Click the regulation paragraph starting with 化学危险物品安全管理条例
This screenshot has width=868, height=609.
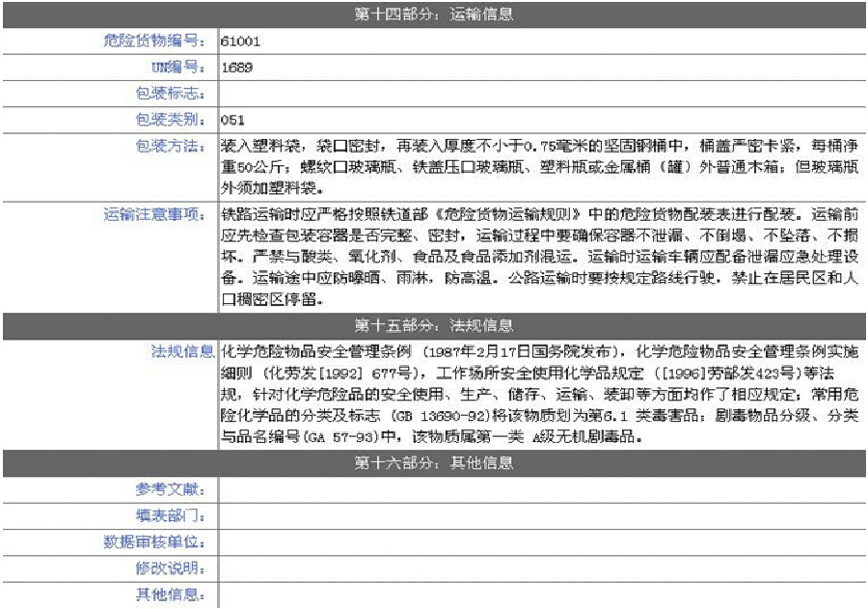(540, 393)
